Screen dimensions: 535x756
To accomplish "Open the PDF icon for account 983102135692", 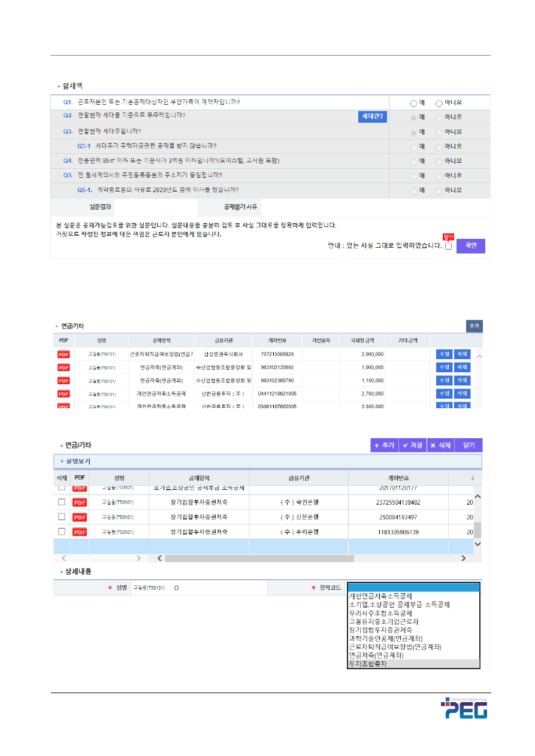I will coord(64,368).
